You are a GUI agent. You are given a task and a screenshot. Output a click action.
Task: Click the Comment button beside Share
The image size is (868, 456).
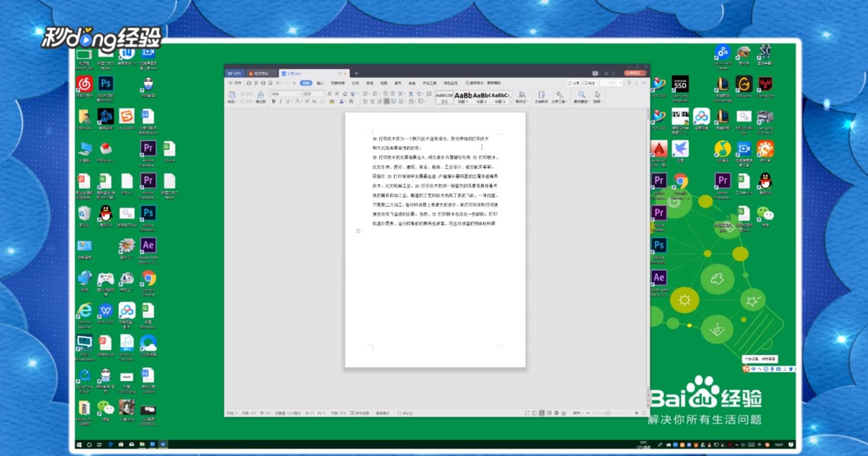point(590,83)
